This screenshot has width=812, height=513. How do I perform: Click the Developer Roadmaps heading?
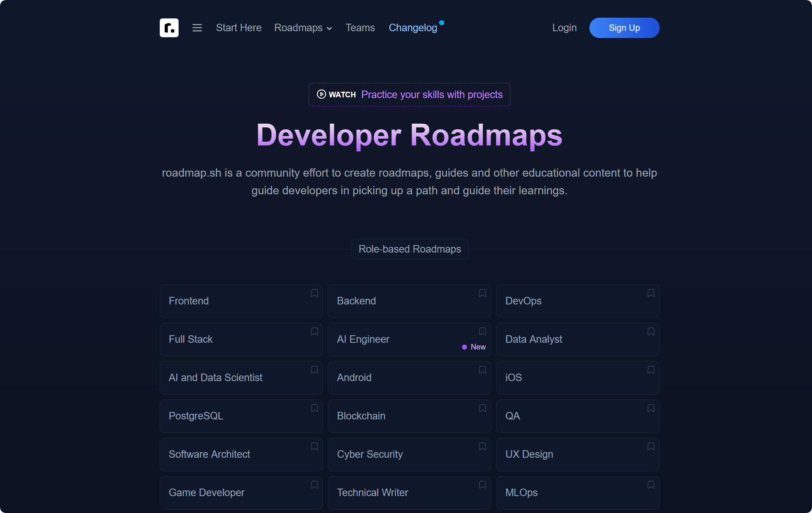point(409,135)
